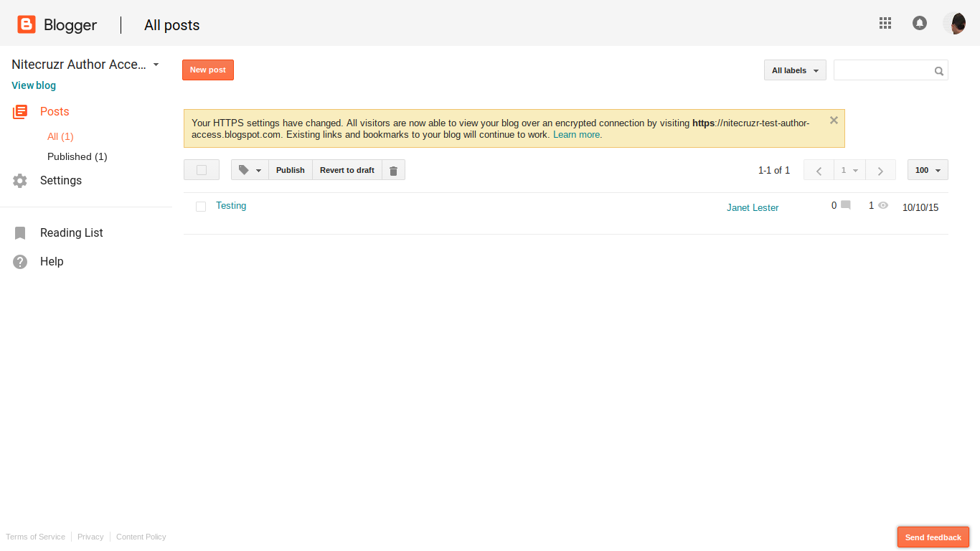Open the Google apps grid

(x=885, y=23)
